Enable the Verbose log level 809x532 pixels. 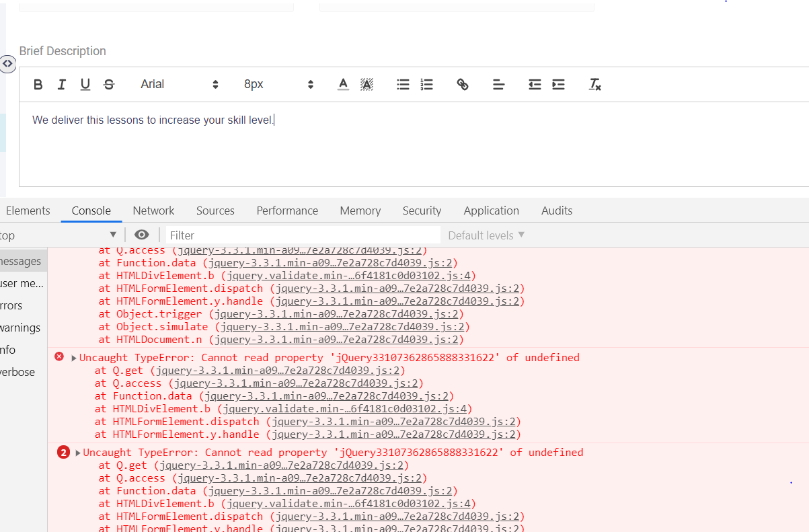point(17,372)
